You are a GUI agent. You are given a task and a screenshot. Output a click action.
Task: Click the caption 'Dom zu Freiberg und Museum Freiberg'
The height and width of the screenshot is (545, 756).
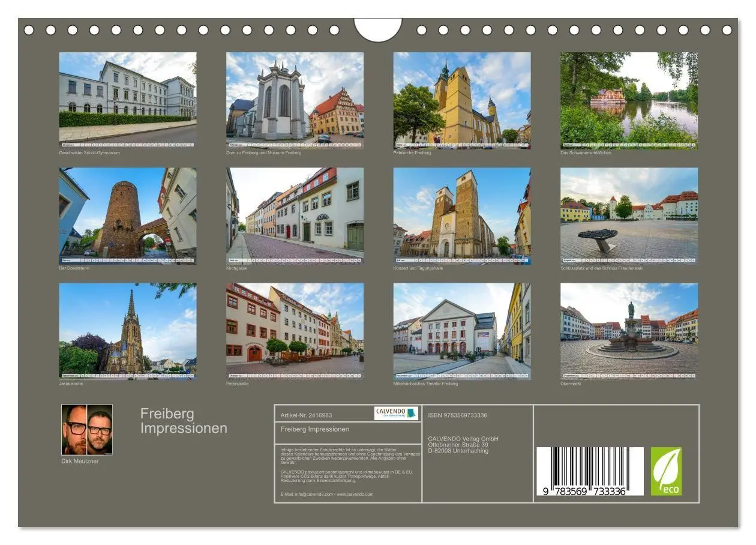(x=263, y=152)
